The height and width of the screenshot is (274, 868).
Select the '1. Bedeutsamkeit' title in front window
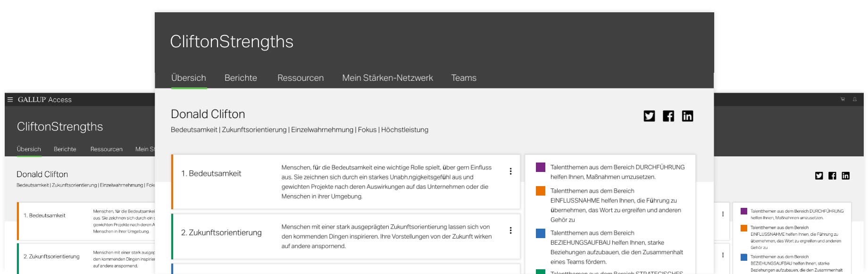coord(211,173)
